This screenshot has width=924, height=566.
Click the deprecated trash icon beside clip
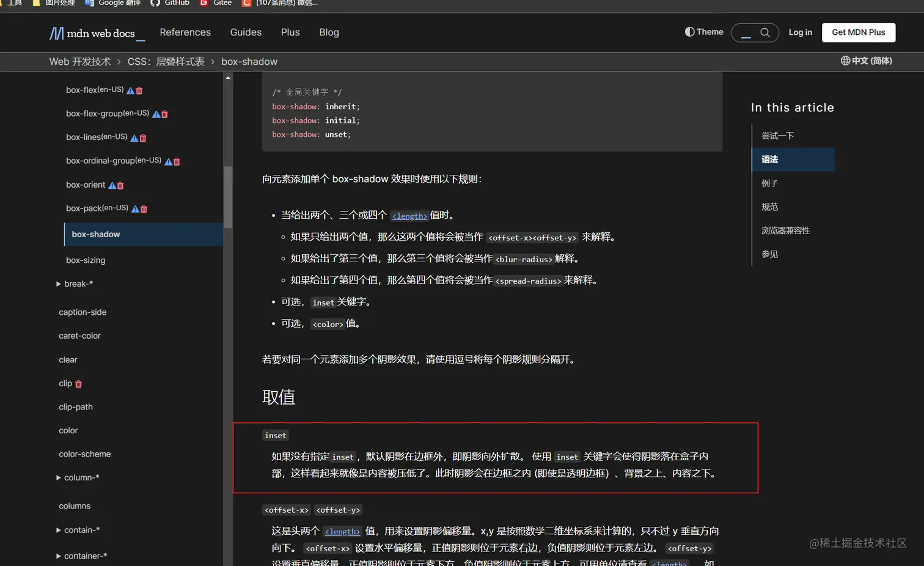pyautogui.click(x=78, y=384)
